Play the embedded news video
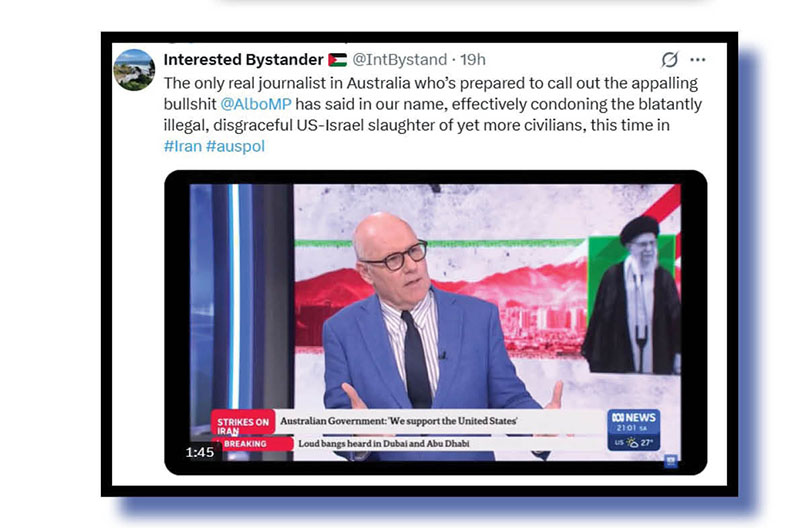Image resolution: width=794 pixels, height=528 pixels. (x=435, y=322)
